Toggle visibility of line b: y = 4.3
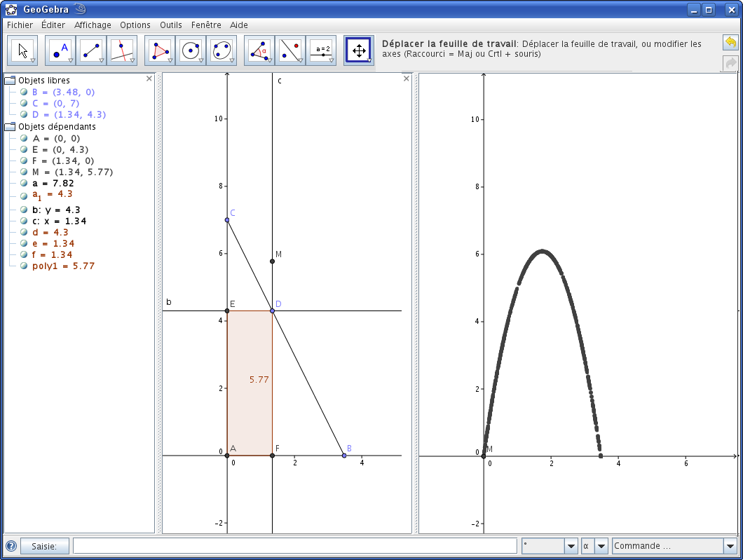Screen dimensions: 743x560 [24, 210]
